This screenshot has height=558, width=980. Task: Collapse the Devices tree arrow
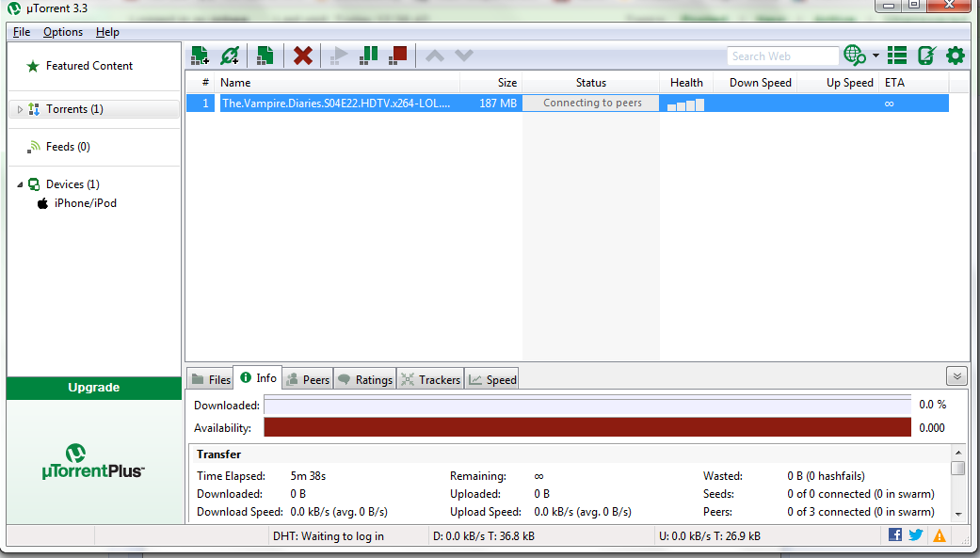pos(20,184)
